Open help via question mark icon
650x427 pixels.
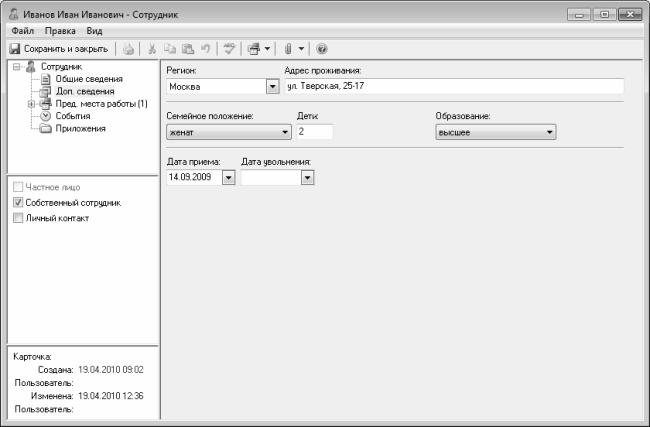(322, 49)
